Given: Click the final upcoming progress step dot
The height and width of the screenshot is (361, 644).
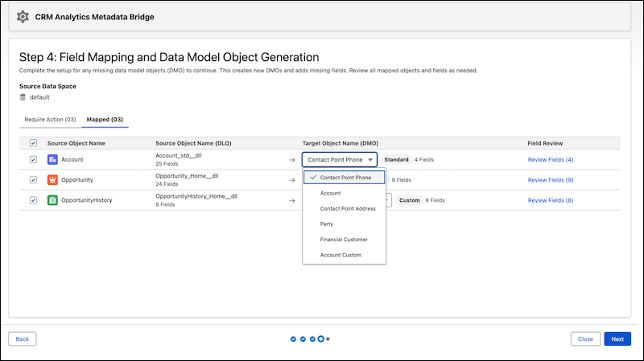Looking at the screenshot, I should click(328, 338).
